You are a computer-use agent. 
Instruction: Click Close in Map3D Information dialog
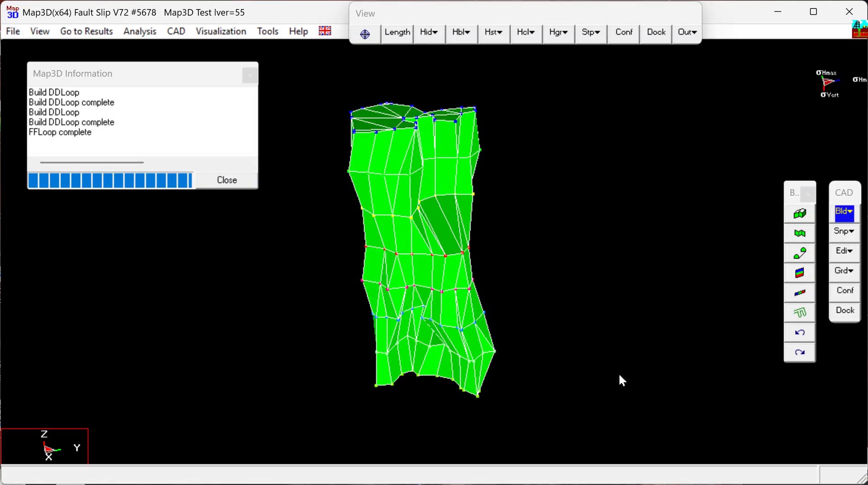tap(227, 180)
